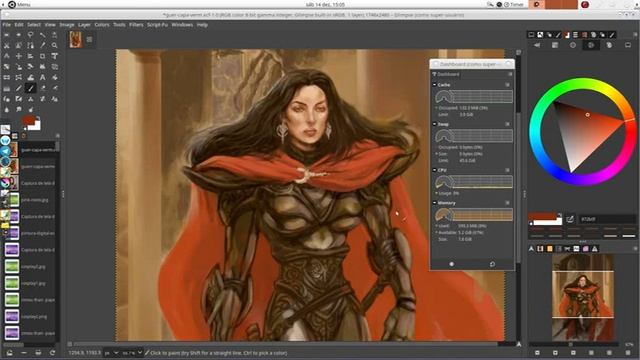Switch to the color wheel selector tab
The image size is (640, 360).
[591, 45]
